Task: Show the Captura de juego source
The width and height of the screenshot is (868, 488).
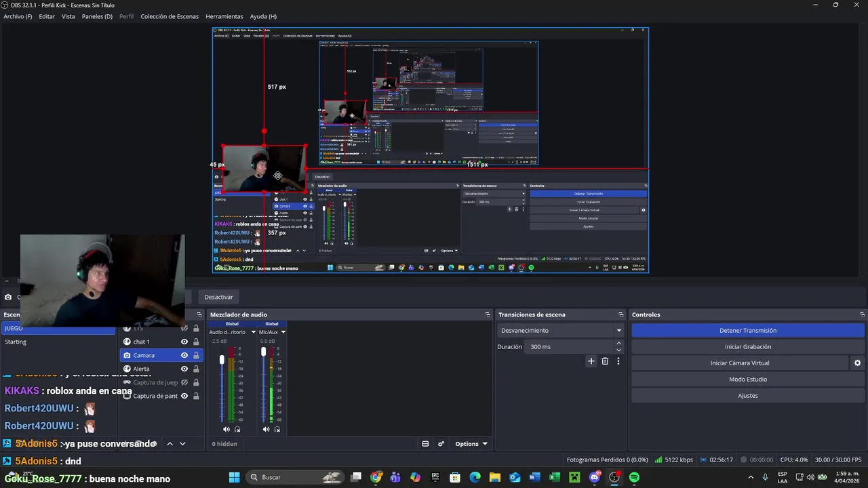Action: click(184, 382)
